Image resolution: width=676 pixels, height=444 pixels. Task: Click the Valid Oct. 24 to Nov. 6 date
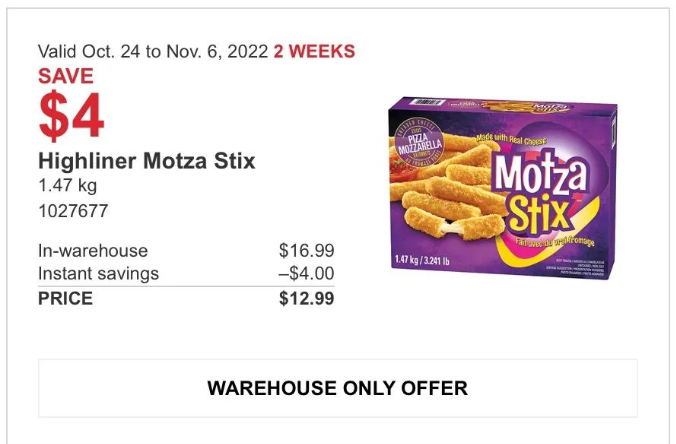(x=153, y=52)
